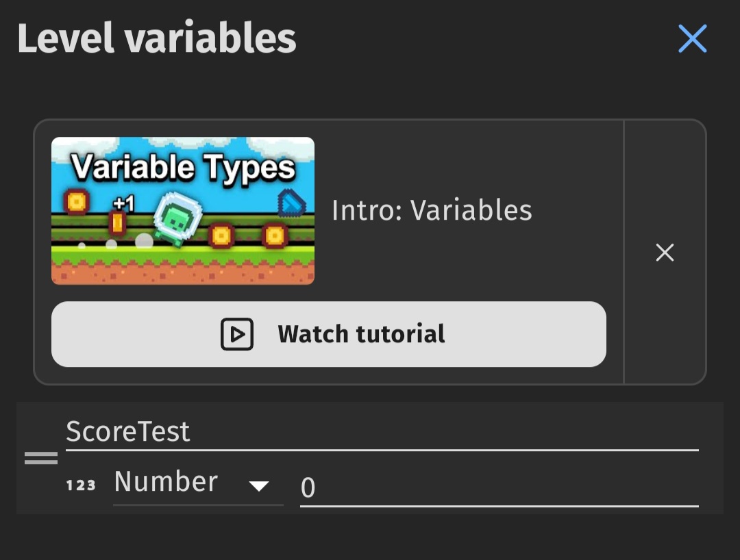Select the initial value field showing 0

[x=500, y=487]
